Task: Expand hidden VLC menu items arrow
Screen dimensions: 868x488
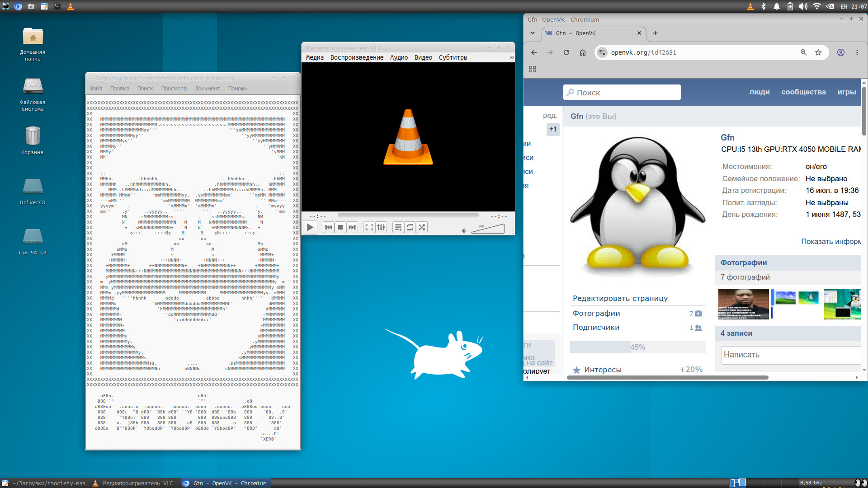Action: 512,57
